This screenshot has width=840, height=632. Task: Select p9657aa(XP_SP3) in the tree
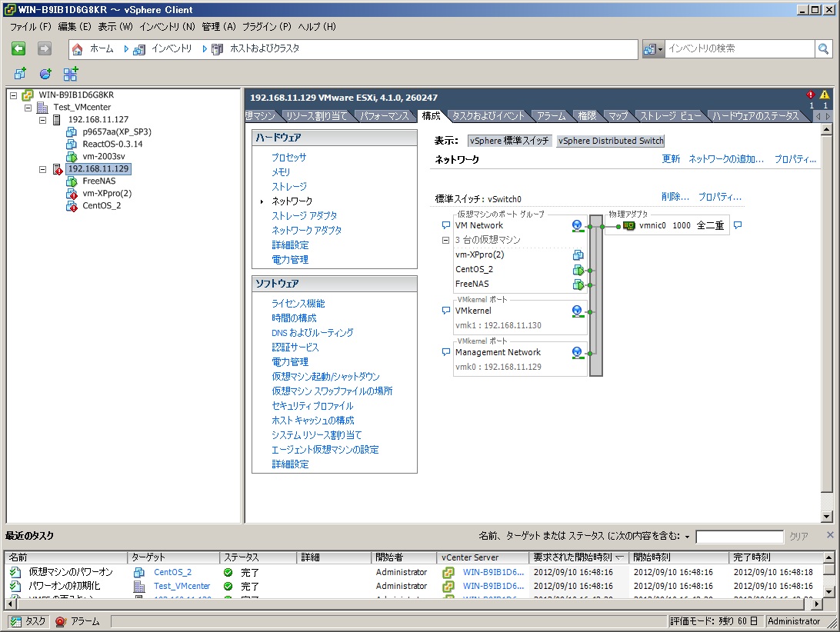[117, 131]
